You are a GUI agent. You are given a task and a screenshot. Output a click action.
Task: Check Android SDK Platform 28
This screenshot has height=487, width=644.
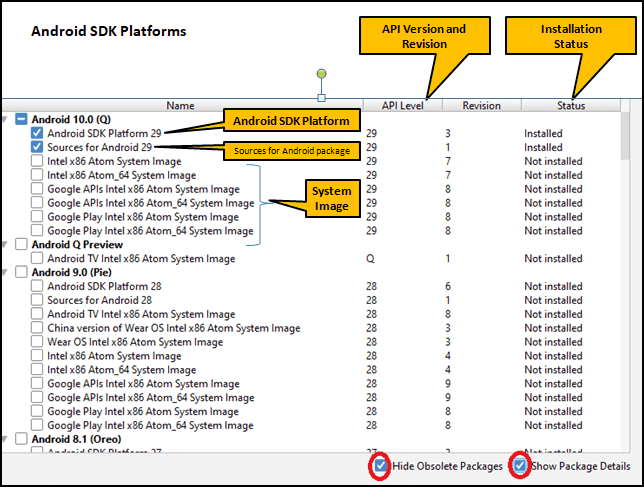(x=37, y=286)
